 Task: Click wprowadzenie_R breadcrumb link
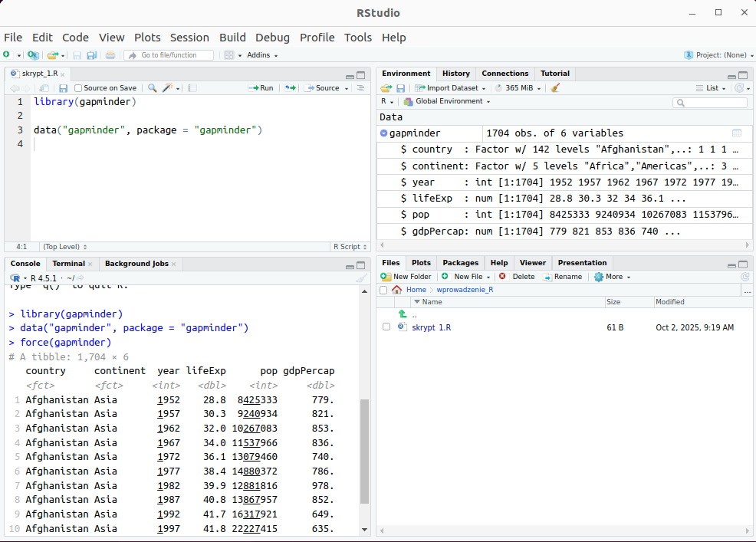(x=465, y=290)
